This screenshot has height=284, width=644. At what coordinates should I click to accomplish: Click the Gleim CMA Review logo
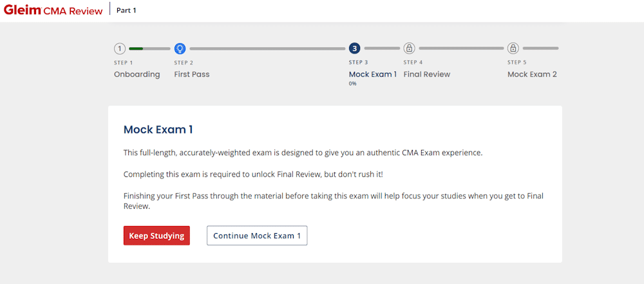click(x=53, y=10)
